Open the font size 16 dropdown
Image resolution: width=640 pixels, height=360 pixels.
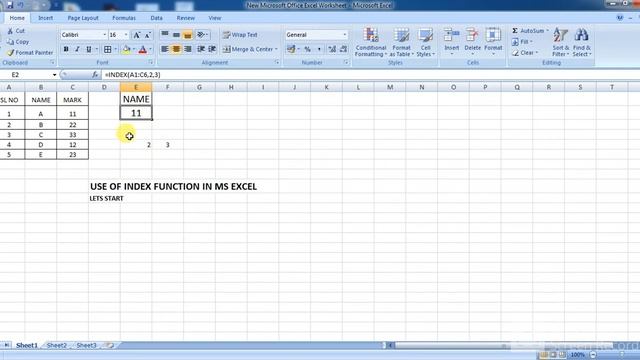[x=126, y=35]
